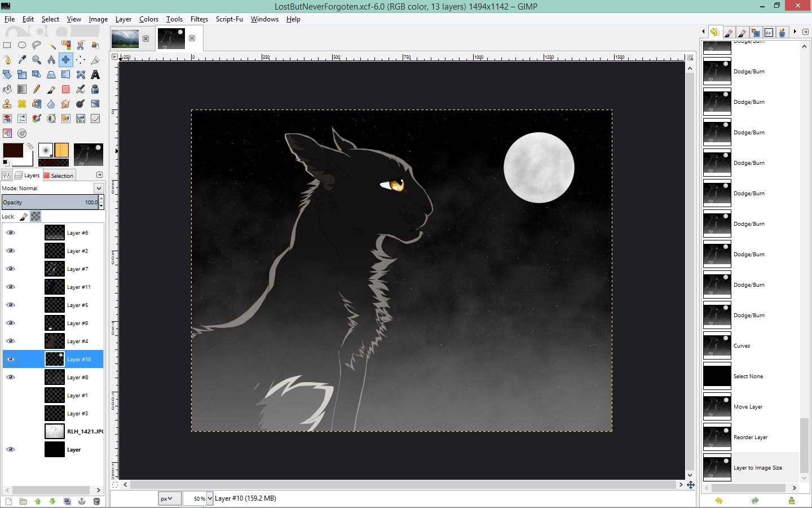The width and height of the screenshot is (812, 508).
Task: Open the right dock tab menu arrow
Action: pyautogui.click(x=805, y=32)
